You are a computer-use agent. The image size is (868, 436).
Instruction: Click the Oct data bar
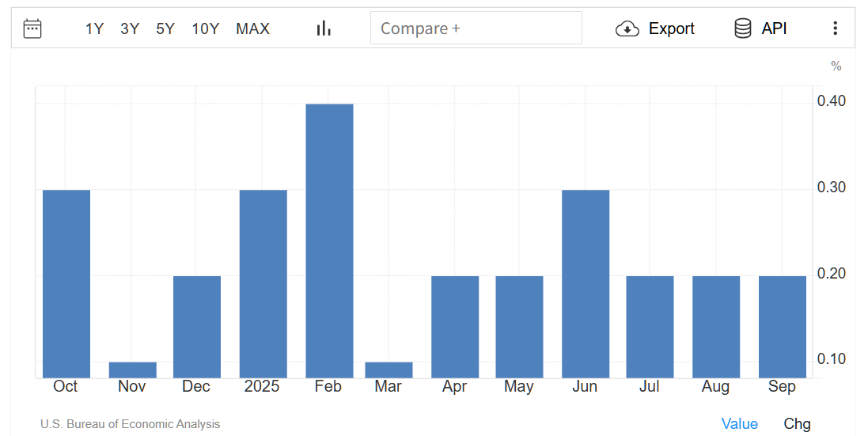point(66,283)
